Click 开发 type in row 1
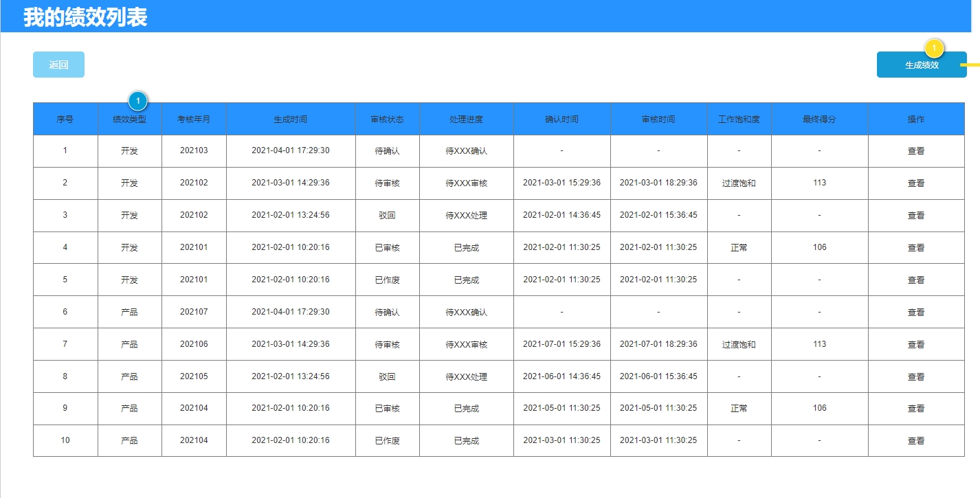 click(129, 151)
